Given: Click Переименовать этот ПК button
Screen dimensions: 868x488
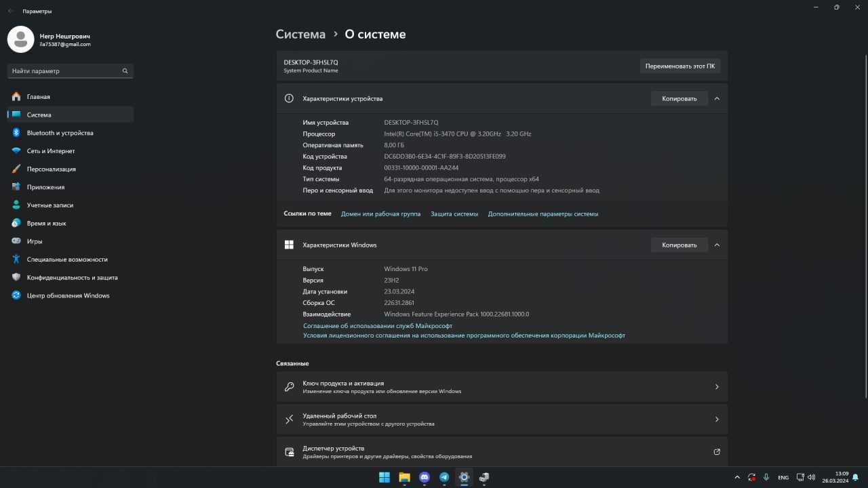Looking at the screenshot, I should tap(679, 66).
